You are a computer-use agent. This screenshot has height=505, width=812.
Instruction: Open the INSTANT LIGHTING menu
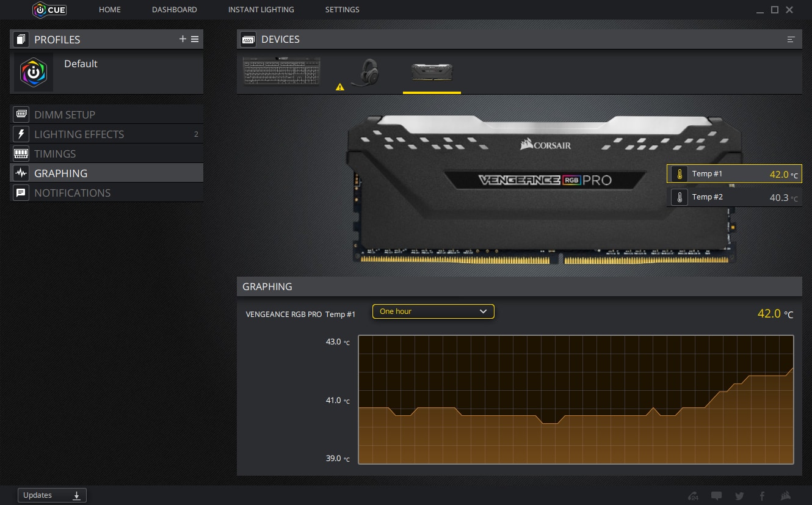[261, 10]
